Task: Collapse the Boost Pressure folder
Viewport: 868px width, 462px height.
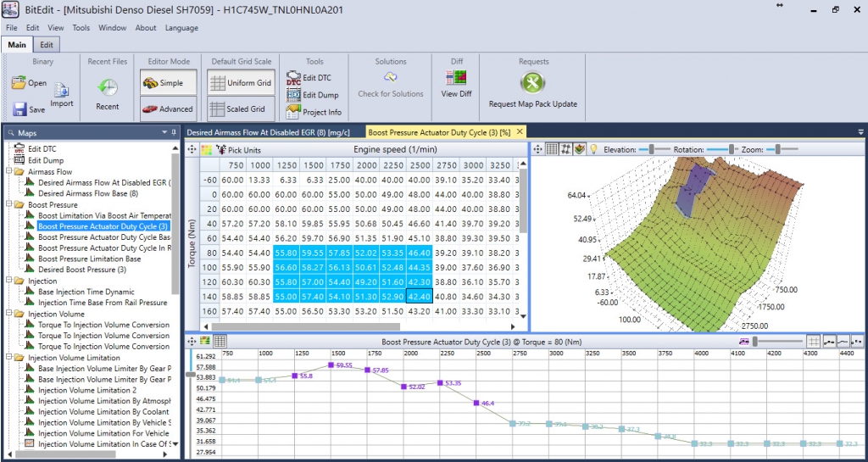Action: [x=9, y=204]
